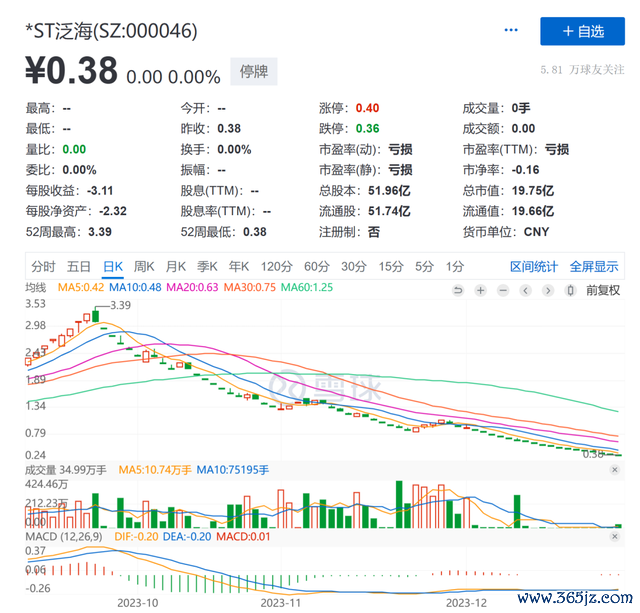Image resolution: width=640 pixels, height=613 pixels.
Task: Close the 成交量 volume panel
Action: coord(615,470)
